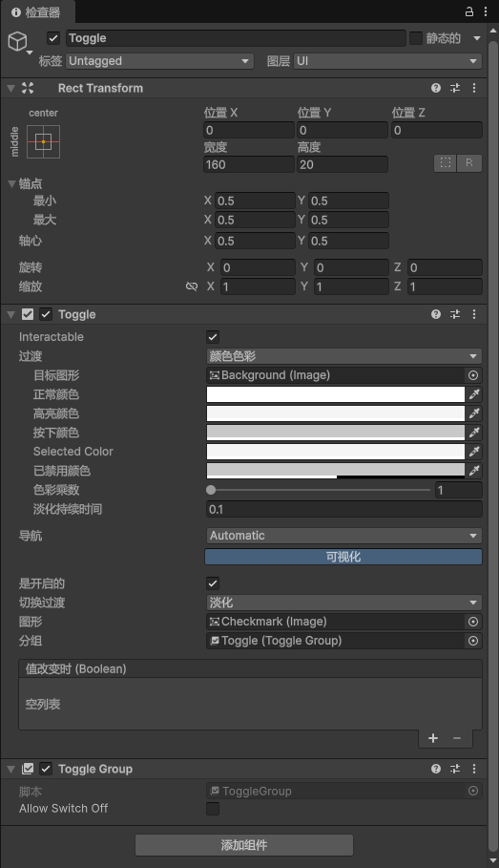This screenshot has width=499, height=868.
Task: Open the Automatic navigation dropdown
Action: 343,536
